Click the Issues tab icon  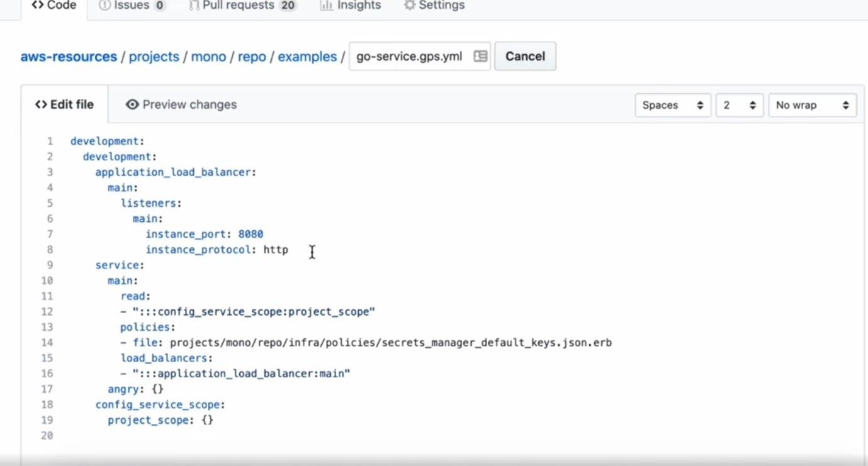coord(104,6)
